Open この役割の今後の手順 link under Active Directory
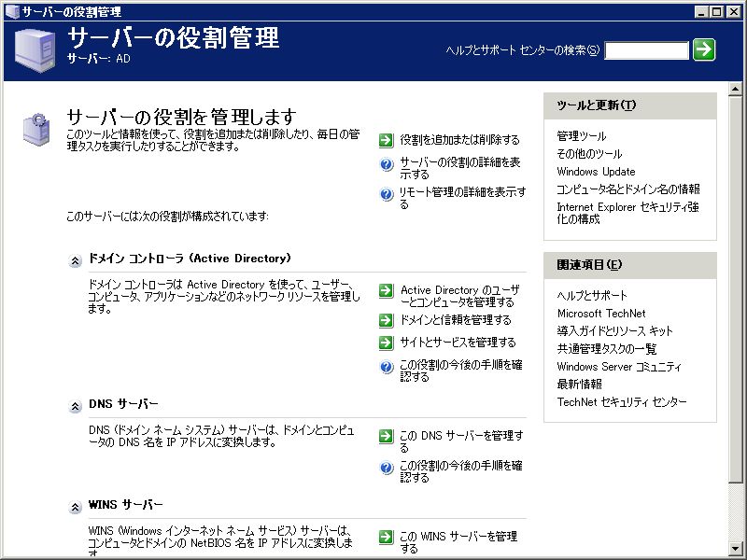Viewport: 747px width, 560px height. click(x=460, y=371)
